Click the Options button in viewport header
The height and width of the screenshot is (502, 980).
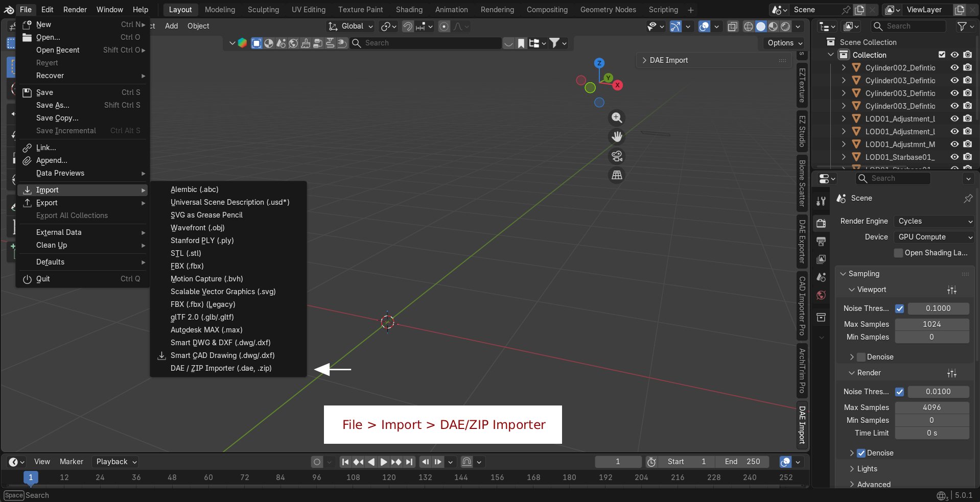coord(785,43)
